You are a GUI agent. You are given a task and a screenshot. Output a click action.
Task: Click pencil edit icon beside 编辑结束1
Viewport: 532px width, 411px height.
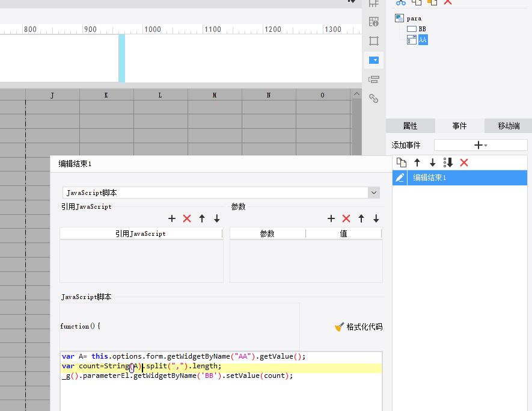[x=400, y=178]
